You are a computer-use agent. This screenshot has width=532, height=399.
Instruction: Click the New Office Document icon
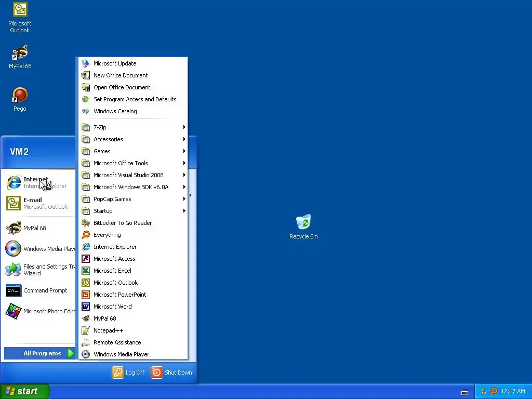coord(86,75)
